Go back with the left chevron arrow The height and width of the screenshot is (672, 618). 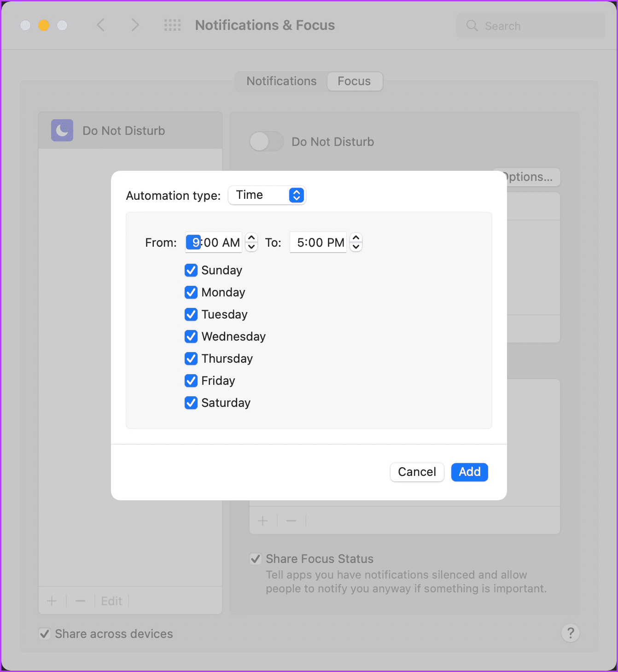point(101,25)
